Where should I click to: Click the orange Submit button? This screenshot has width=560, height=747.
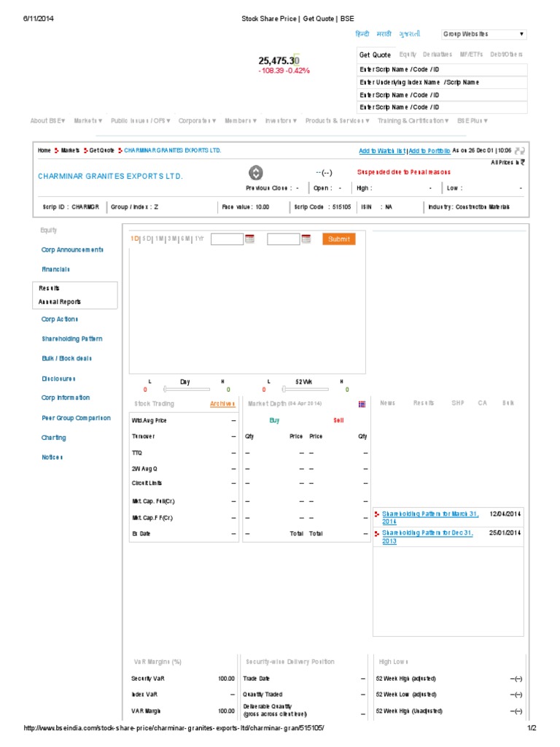coord(338,239)
